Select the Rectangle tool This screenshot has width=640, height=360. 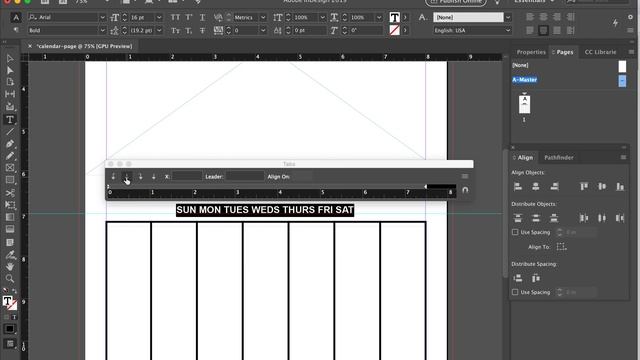click(10, 180)
